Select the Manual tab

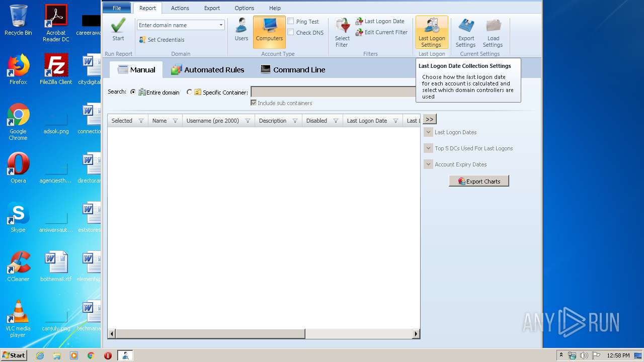(136, 70)
